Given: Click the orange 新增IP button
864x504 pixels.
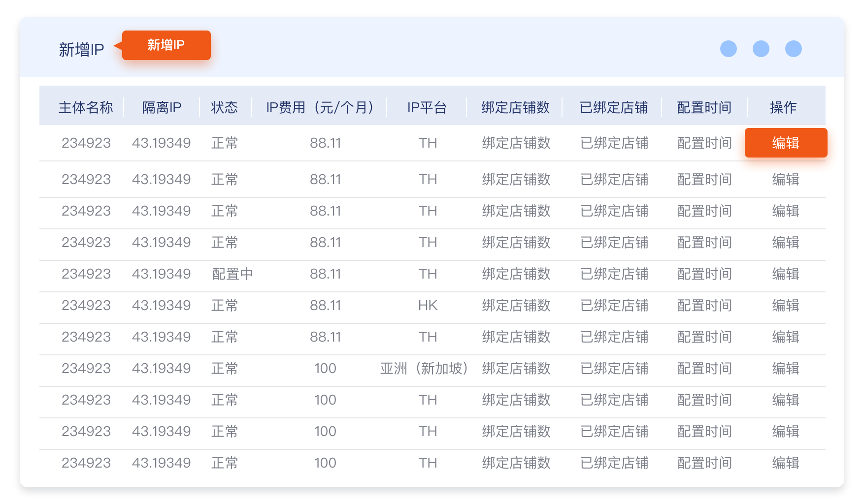Looking at the screenshot, I should pyautogui.click(x=166, y=45).
